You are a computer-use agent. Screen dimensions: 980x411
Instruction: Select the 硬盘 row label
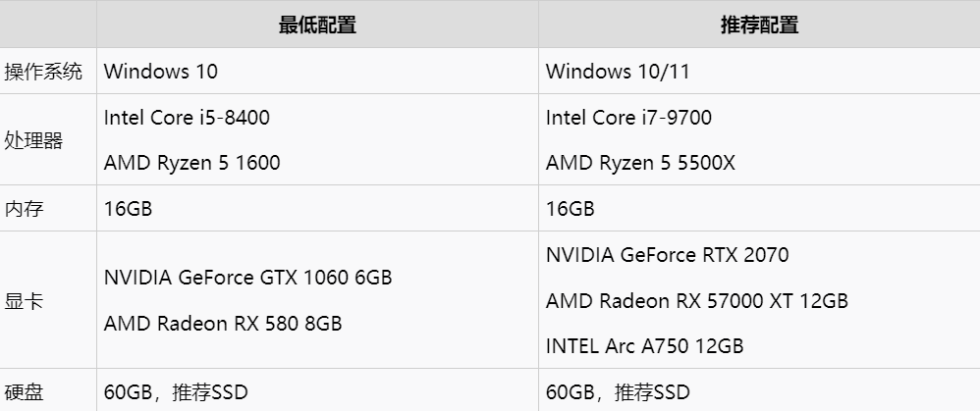point(24,392)
